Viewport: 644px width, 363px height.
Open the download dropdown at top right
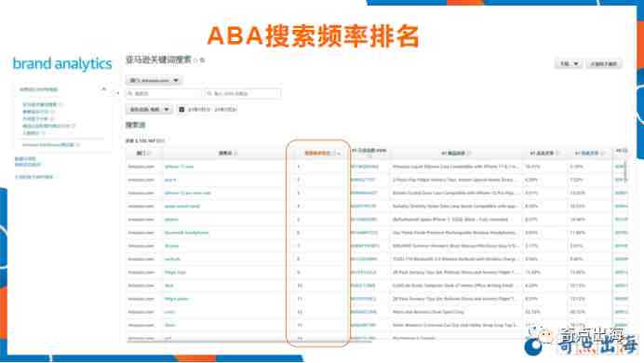[x=569, y=63]
